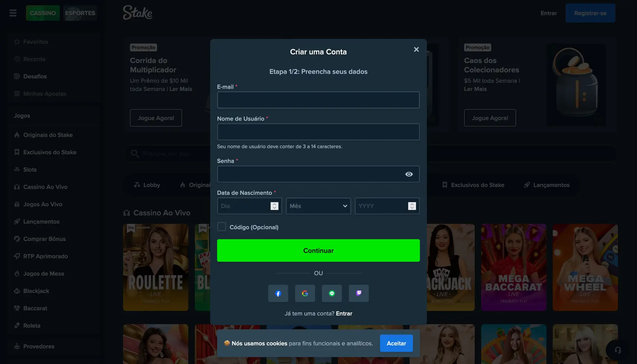This screenshot has height=364, width=637.
Task: Toggle password visibility eye icon
Action: tap(409, 174)
